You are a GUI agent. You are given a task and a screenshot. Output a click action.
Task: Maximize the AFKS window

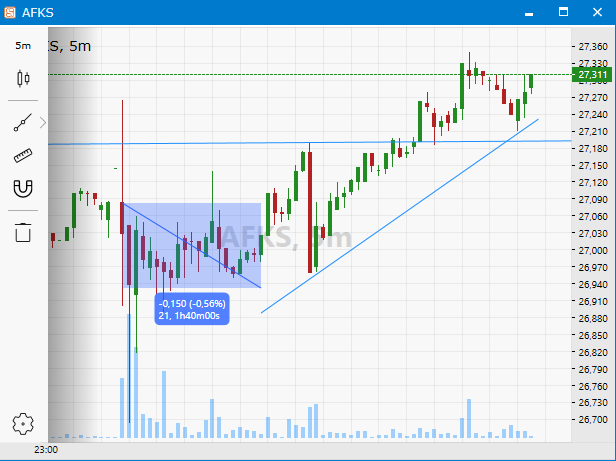563,12
